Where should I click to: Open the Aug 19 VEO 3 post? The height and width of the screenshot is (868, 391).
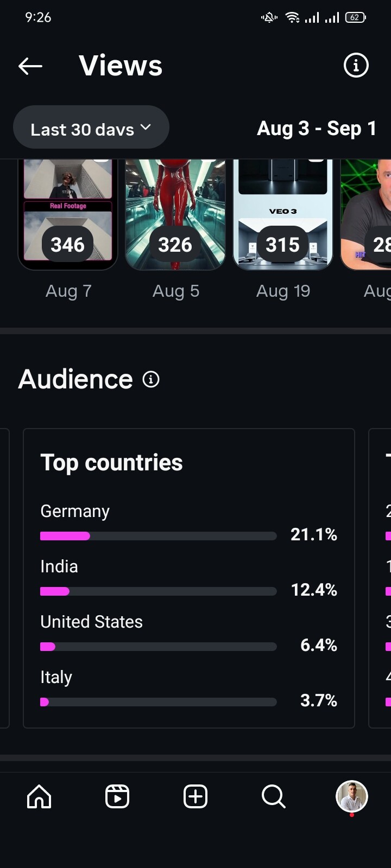click(283, 217)
